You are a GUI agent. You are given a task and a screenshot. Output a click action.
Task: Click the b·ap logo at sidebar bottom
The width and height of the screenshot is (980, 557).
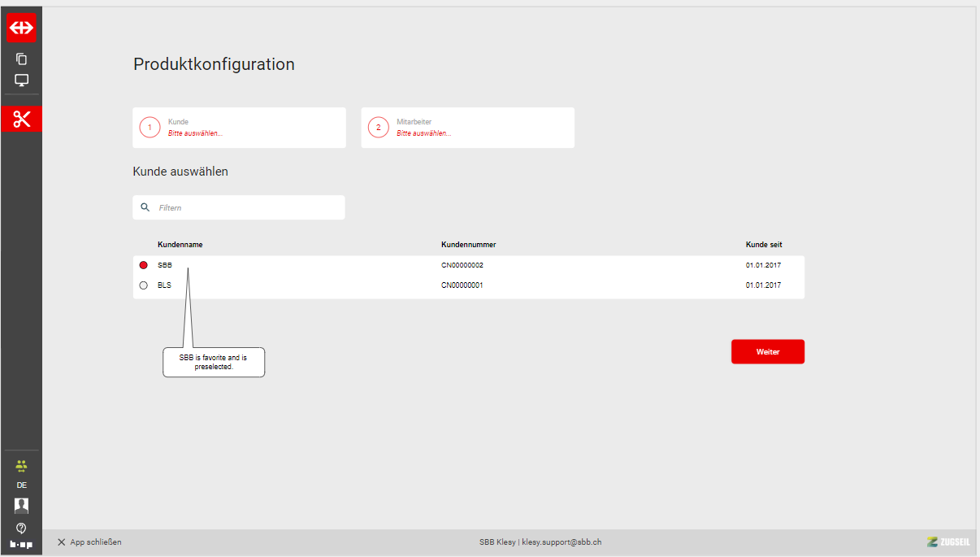pos(21,545)
